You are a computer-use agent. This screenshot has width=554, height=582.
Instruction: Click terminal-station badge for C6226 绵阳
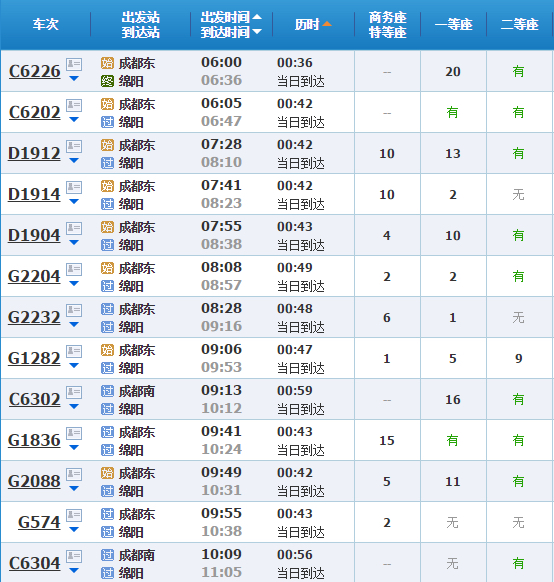pyautogui.click(x=107, y=81)
